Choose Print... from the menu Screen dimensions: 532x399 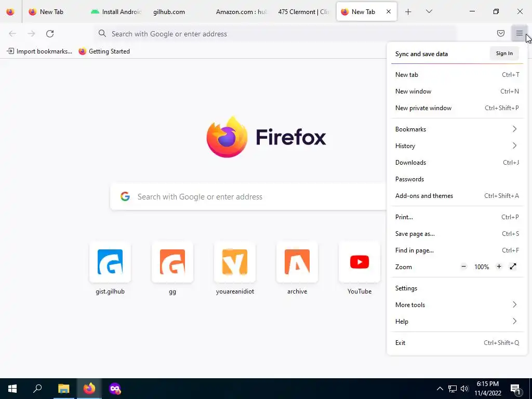(457, 217)
